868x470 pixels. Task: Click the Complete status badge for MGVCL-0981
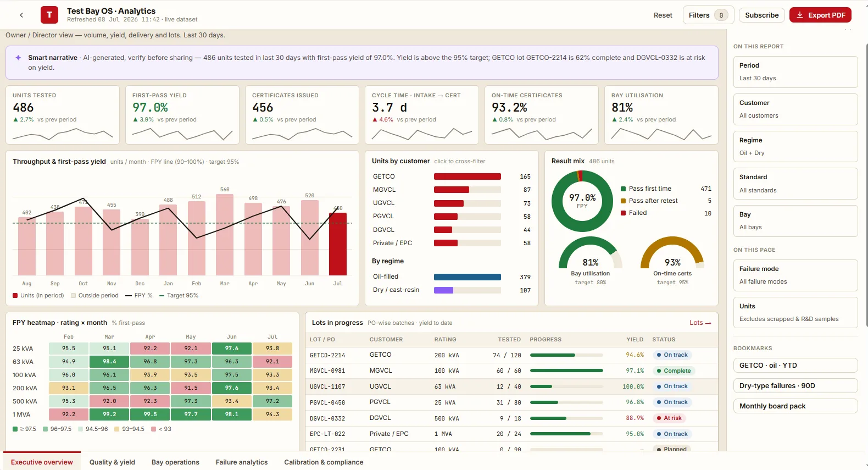(674, 371)
